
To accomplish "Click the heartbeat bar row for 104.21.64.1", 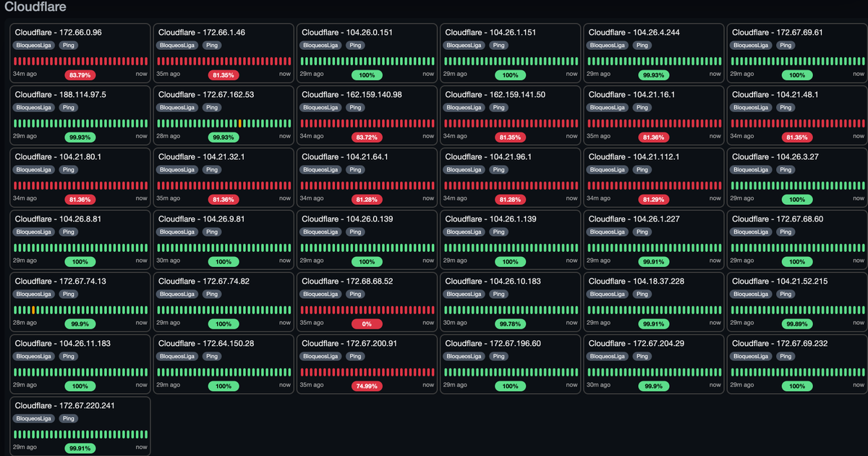I will (367, 186).
